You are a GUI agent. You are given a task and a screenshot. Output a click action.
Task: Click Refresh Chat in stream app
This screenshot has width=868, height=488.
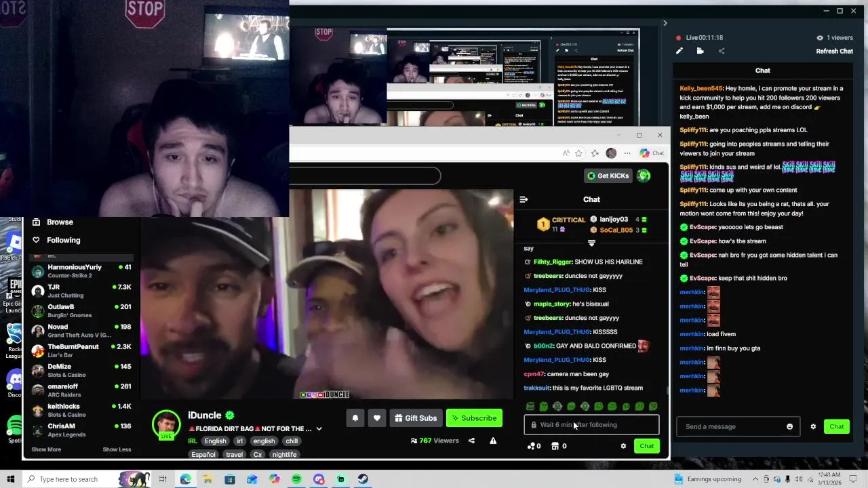click(834, 51)
